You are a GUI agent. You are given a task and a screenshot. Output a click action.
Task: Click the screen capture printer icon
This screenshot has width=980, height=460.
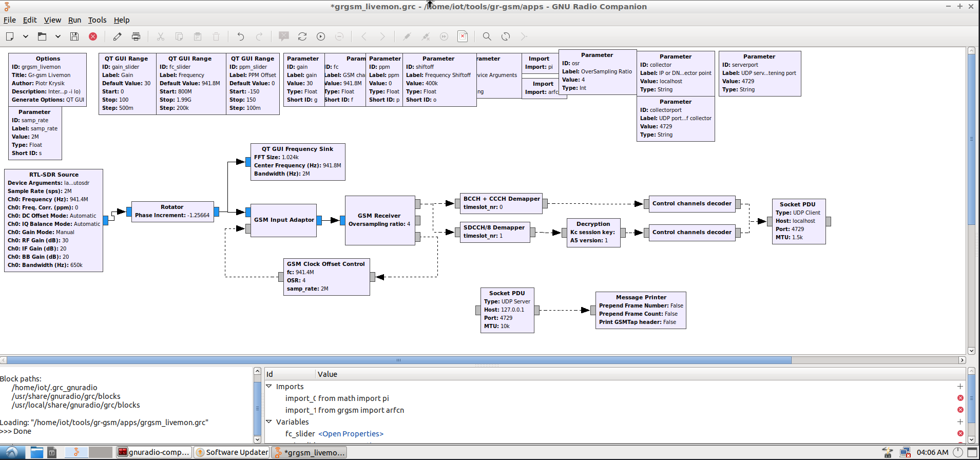[136, 36]
